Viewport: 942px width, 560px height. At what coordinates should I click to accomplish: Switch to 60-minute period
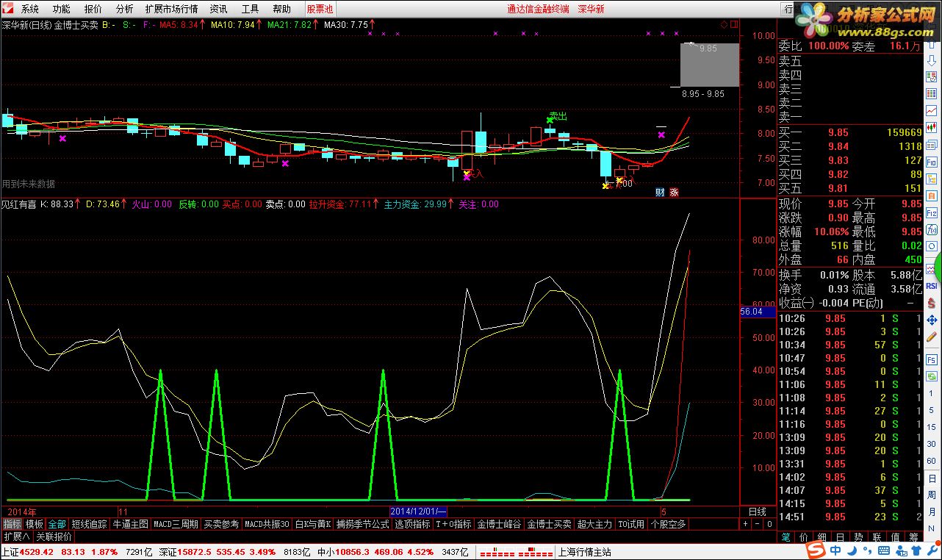pos(931,461)
